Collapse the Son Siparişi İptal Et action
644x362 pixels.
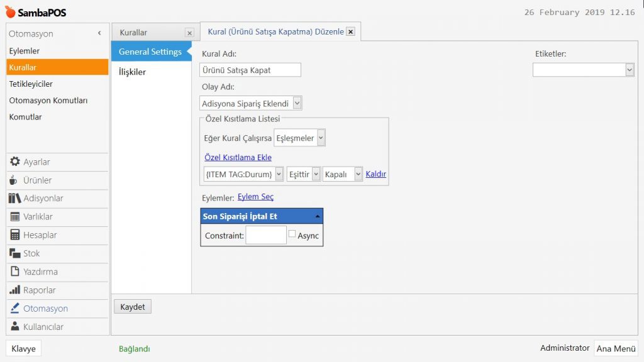(317, 216)
